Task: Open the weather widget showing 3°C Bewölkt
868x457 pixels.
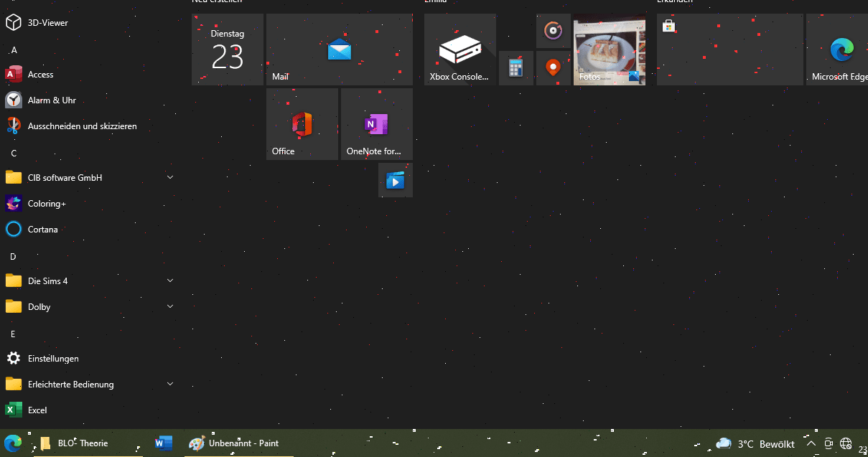Action: click(x=755, y=444)
